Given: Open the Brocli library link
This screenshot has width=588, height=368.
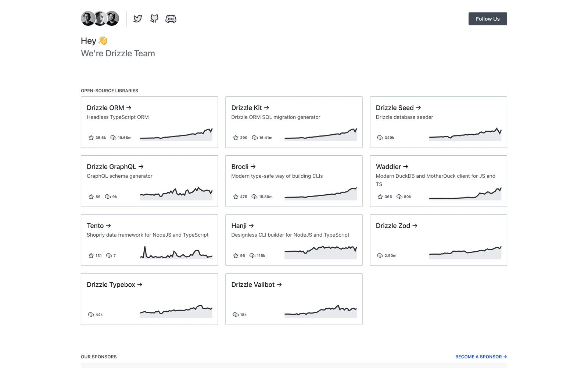Looking at the screenshot, I should pos(243,167).
